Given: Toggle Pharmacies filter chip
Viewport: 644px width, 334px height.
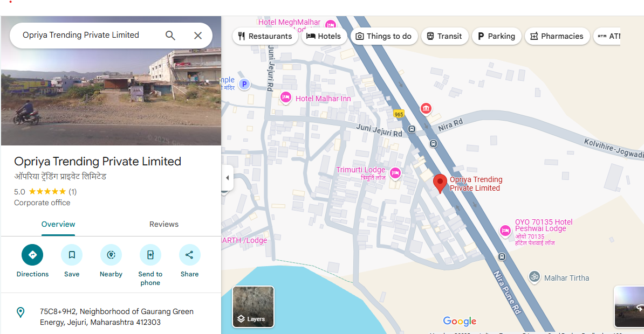Looking at the screenshot, I should pos(557,36).
